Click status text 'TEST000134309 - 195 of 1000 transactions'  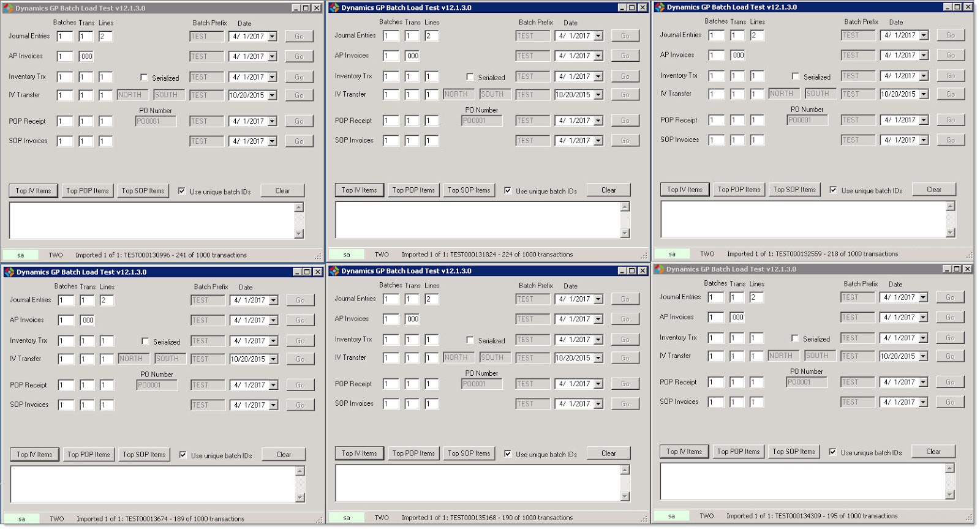click(836, 516)
